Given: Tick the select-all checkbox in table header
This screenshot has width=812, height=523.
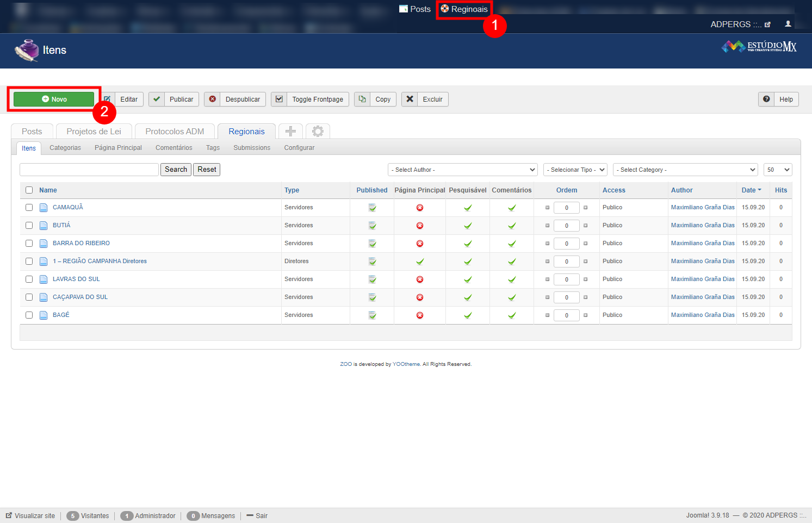Looking at the screenshot, I should point(29,190).
